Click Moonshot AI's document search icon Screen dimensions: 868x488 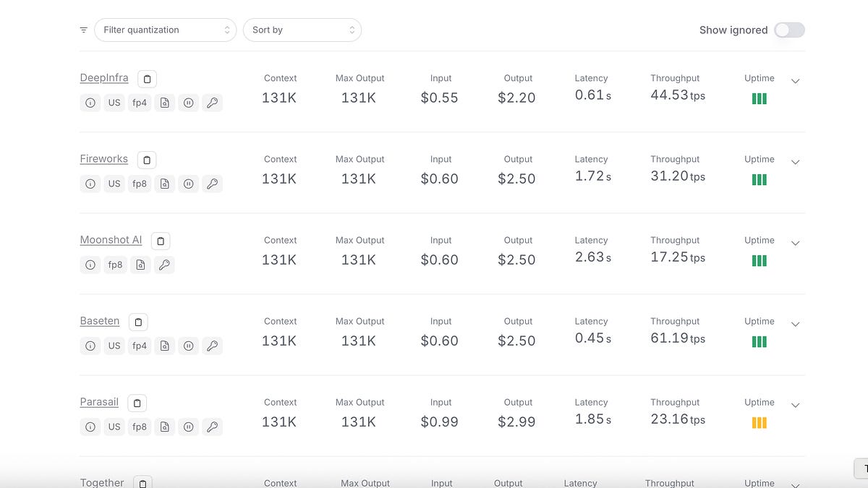click(x=140, y=265)
